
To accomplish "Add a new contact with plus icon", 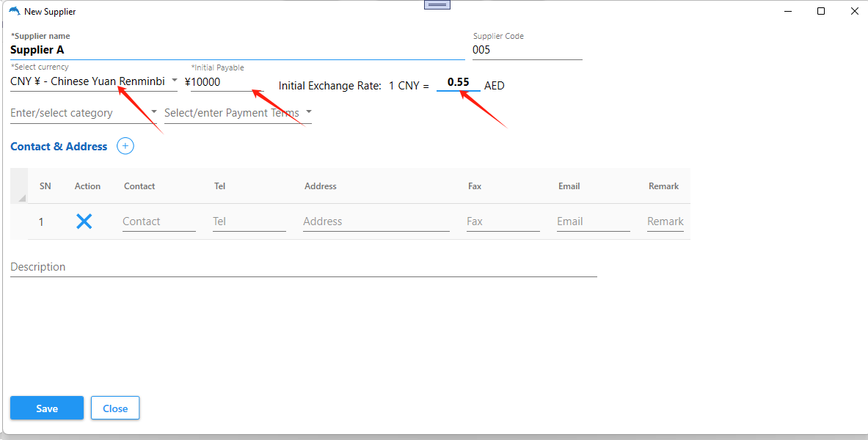I will (x=125, y=147).
